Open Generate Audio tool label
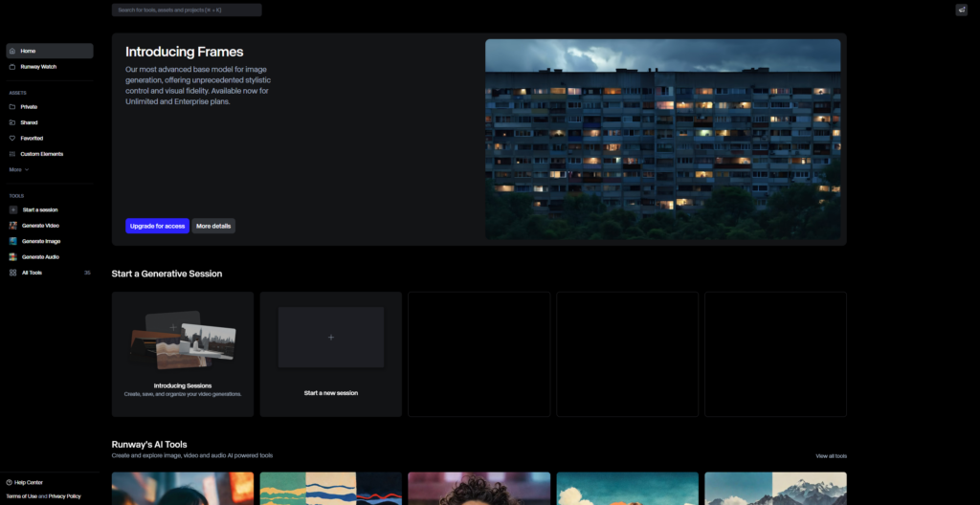Viewport: 980px width, 505px height. pyautogui.click(x=40, y=257)
